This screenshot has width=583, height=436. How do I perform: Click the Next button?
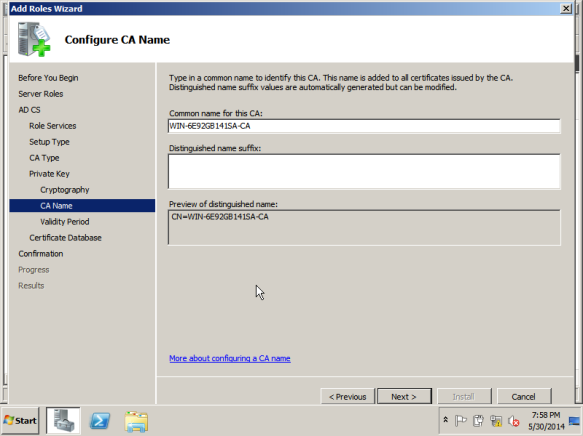[404, 397]
